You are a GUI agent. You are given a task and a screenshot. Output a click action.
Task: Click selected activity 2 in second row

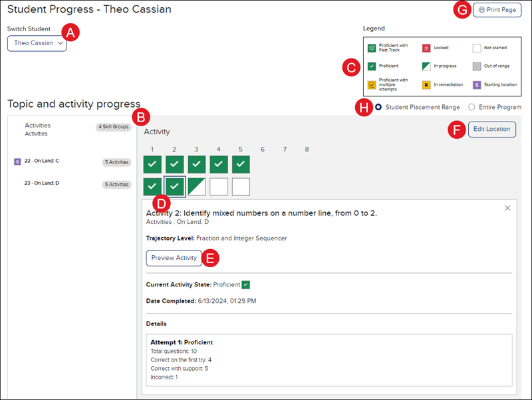pos(174,187)
